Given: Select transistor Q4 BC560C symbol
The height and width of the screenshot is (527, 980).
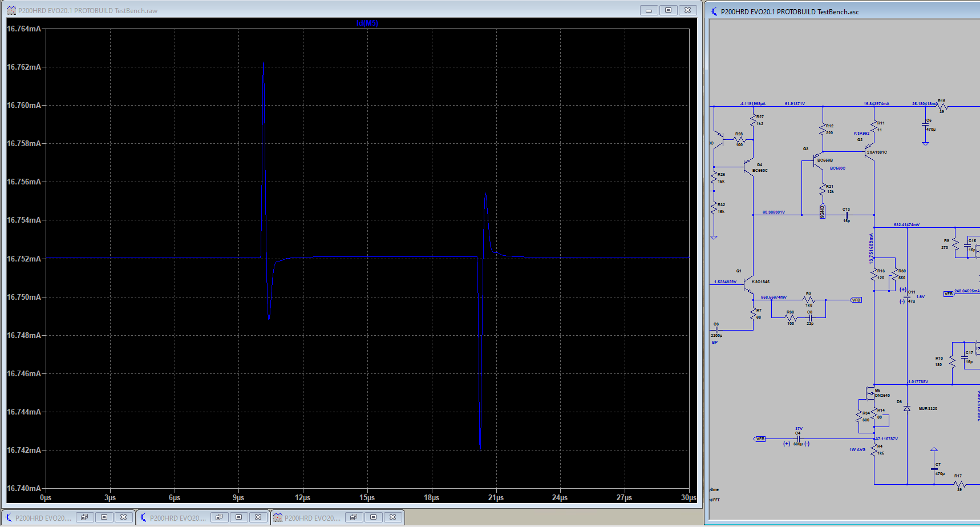Looking at the screenshot, I should 750,167.
